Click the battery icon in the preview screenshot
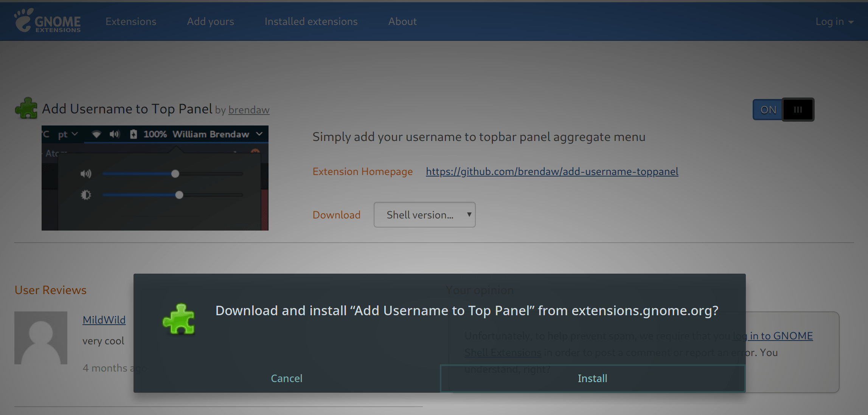Image resolution: width=868 pixels, height=415 pixels. (x=134, y=134)
